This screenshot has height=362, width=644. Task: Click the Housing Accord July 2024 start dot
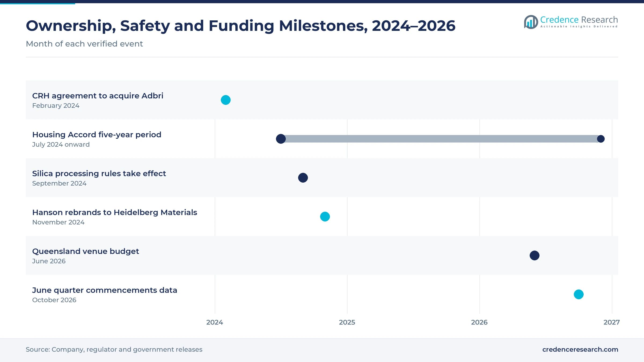[281, 139]
